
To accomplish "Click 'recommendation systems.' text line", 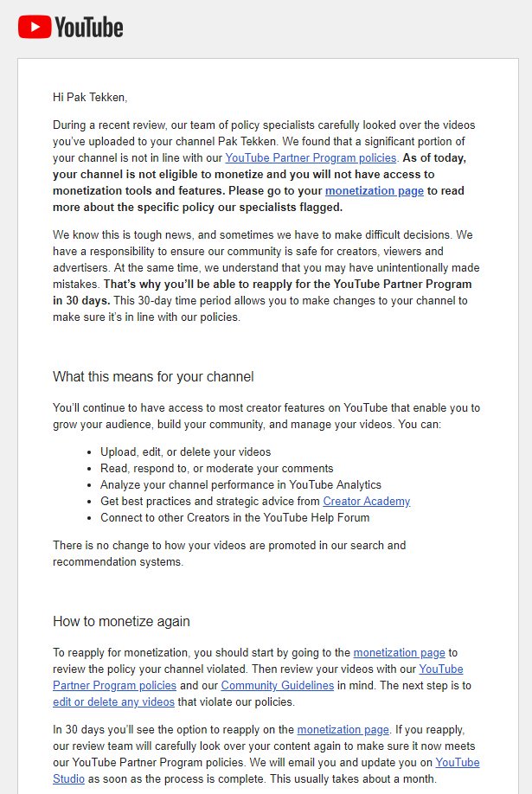I will coord(118,562).
